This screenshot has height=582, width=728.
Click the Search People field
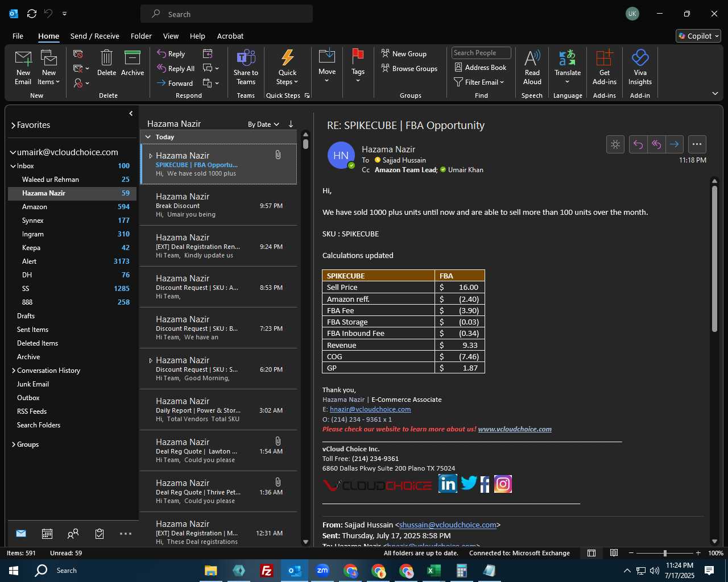coord(481,53)
